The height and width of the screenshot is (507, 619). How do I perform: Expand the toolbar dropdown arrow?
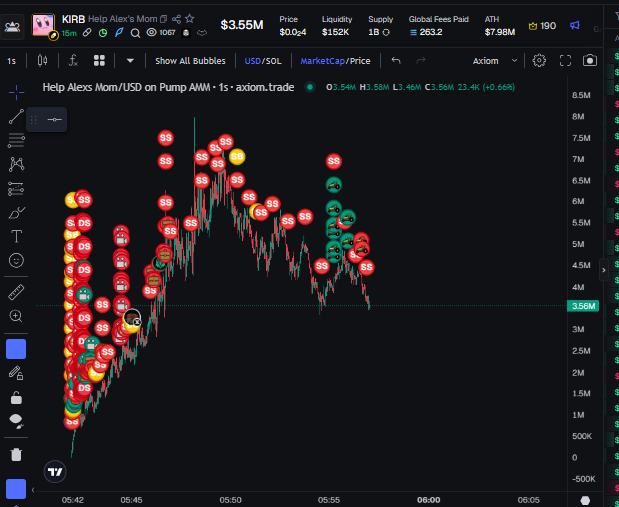pyautogui.click(x=130, y=61)
